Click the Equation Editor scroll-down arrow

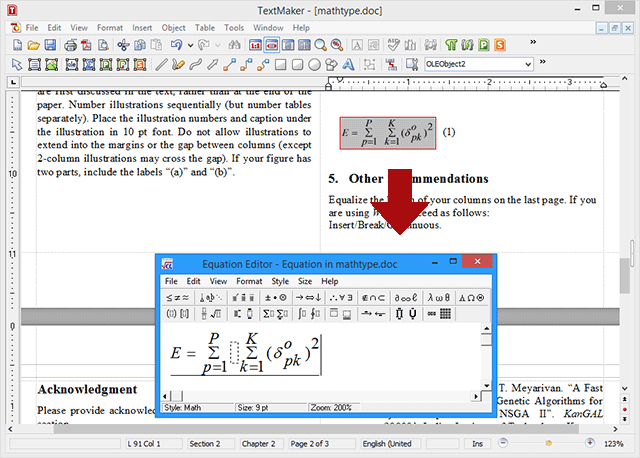click(486, 385)
